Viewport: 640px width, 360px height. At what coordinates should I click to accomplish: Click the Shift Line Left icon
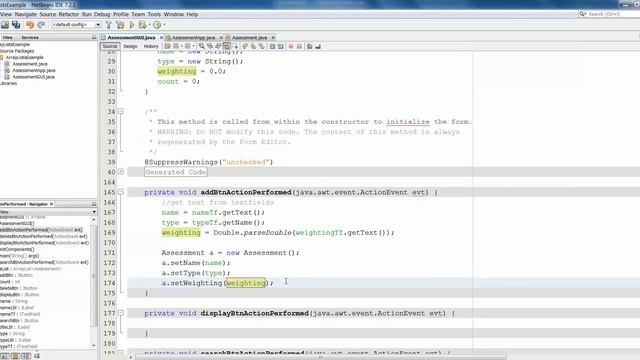[272, 46]
